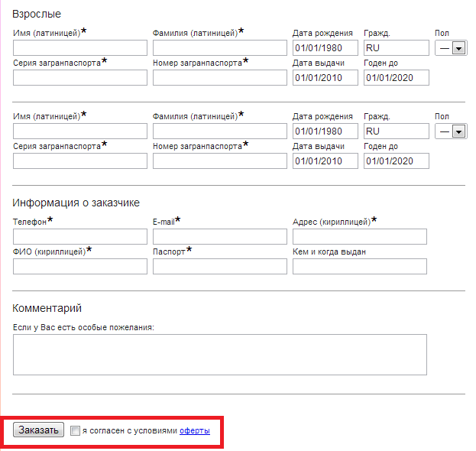Click the special wishes comment textarea
The image size is (476, 451).
click(x=220, y=355)
